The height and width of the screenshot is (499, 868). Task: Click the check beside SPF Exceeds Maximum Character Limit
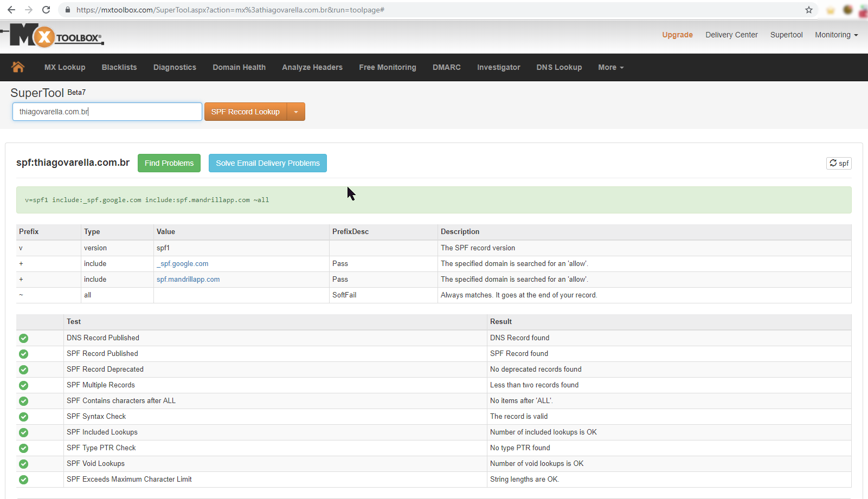pyautogui.click(x=23, y=479)
